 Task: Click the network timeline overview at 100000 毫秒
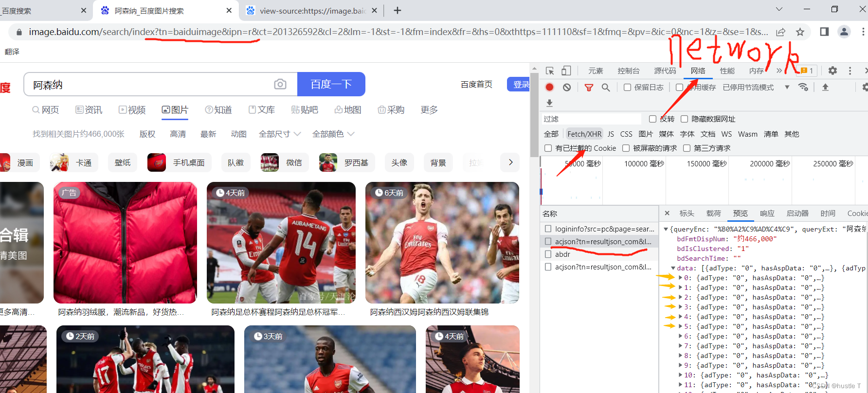[644, 164]
